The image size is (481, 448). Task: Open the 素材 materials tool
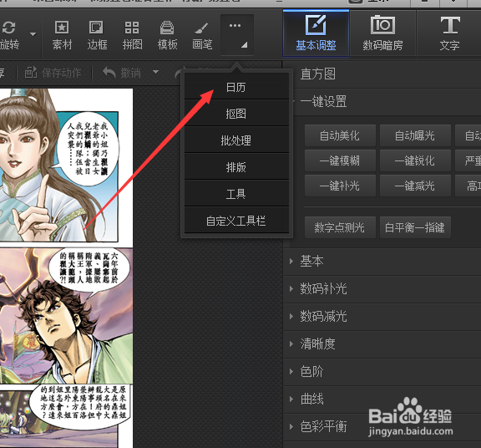click(x=62, y=35)
